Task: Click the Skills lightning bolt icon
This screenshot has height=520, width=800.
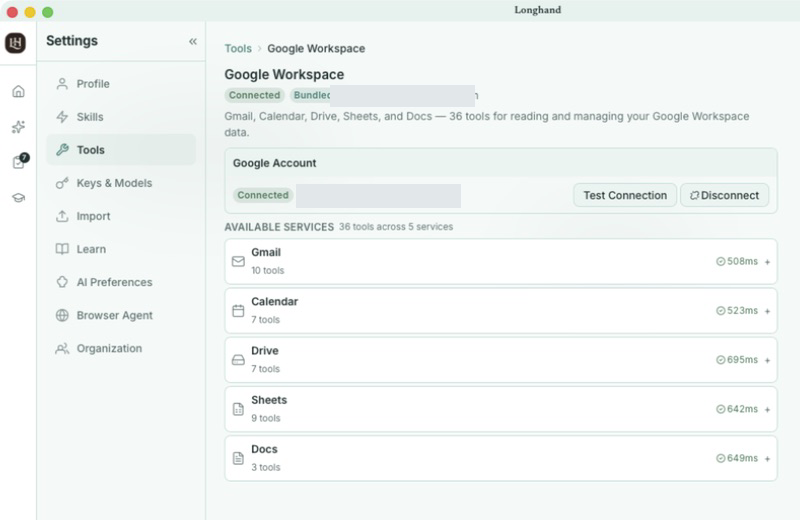Action: point(62,117)
